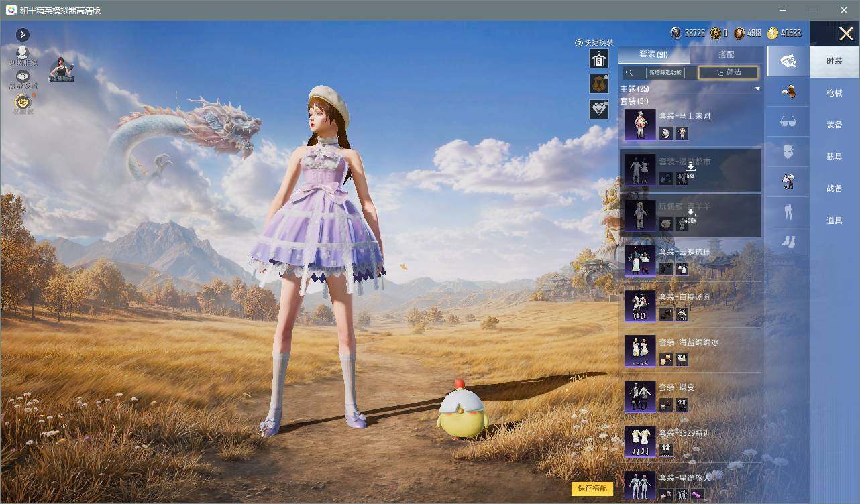Viewport: 860px width, 504px height.
Task: Open the glasses category
Action: (788, 121)
